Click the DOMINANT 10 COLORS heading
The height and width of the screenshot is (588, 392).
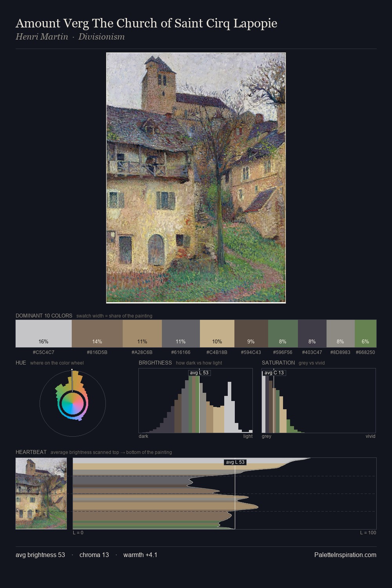(x=44, y=316)
